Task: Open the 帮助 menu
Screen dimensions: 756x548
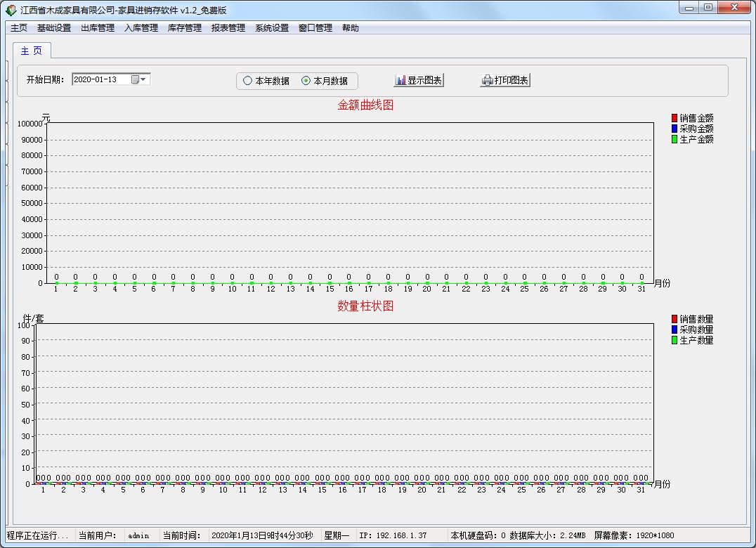Action: point(351,28)
